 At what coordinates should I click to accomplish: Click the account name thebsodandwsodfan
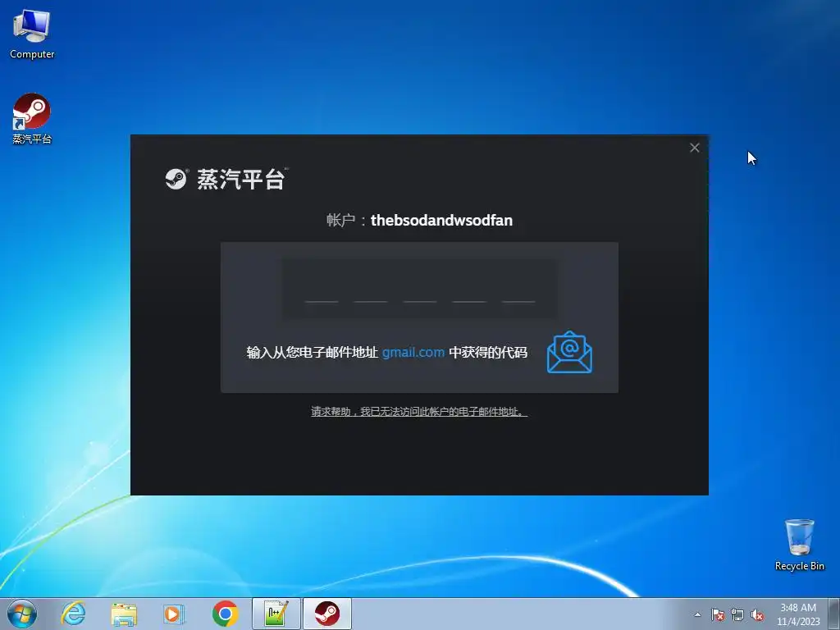point(441,220)
